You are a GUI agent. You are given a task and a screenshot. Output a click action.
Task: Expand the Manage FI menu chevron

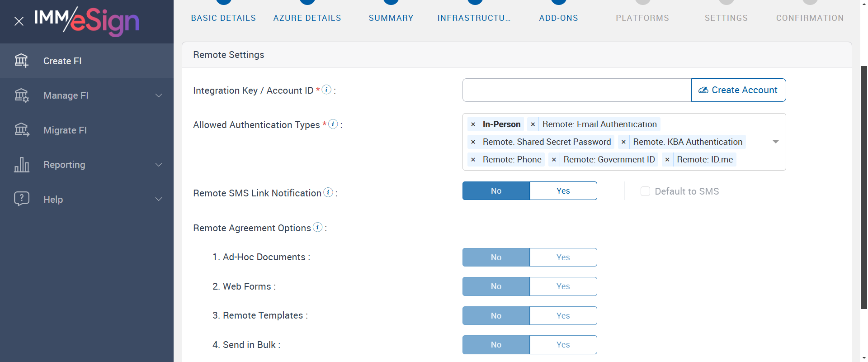click(x=159, y=95)
